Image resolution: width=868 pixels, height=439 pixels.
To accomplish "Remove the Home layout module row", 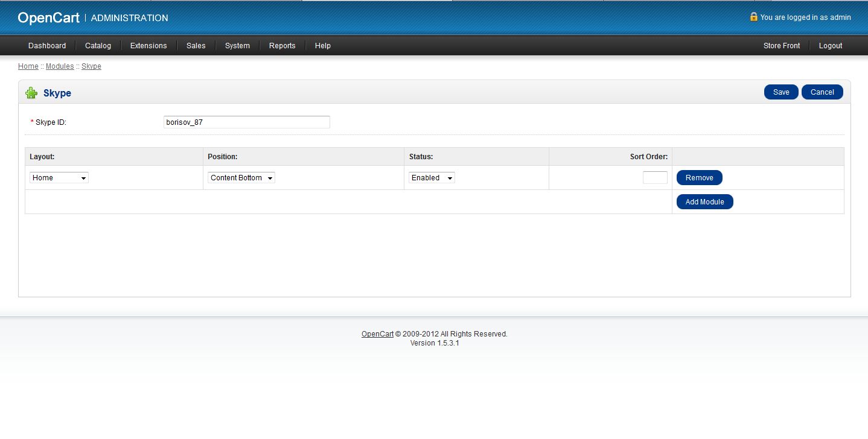I will point(700,178).
